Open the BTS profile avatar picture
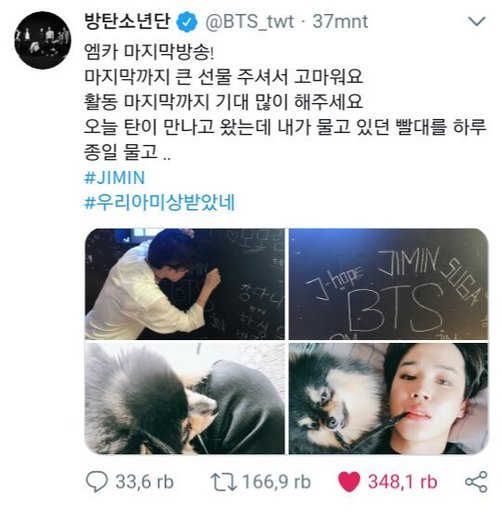 [x=43, y=40]
